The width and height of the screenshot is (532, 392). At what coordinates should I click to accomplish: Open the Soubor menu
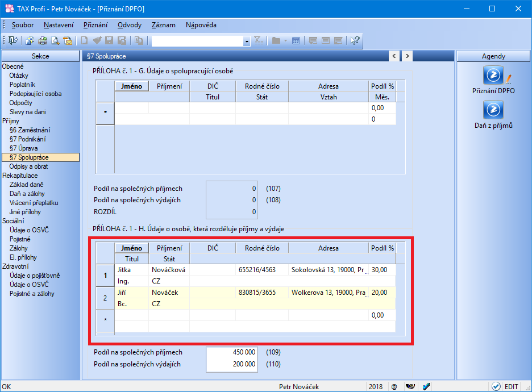click(23, 25)
